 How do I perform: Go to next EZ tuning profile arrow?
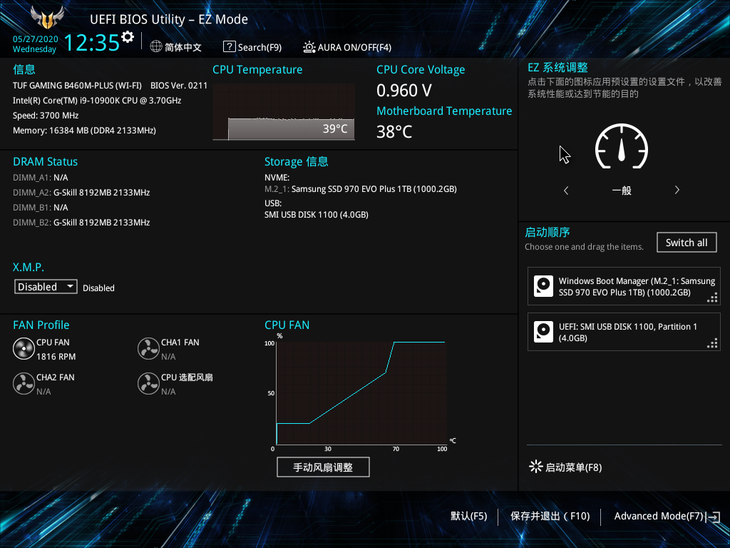point(677,190)
